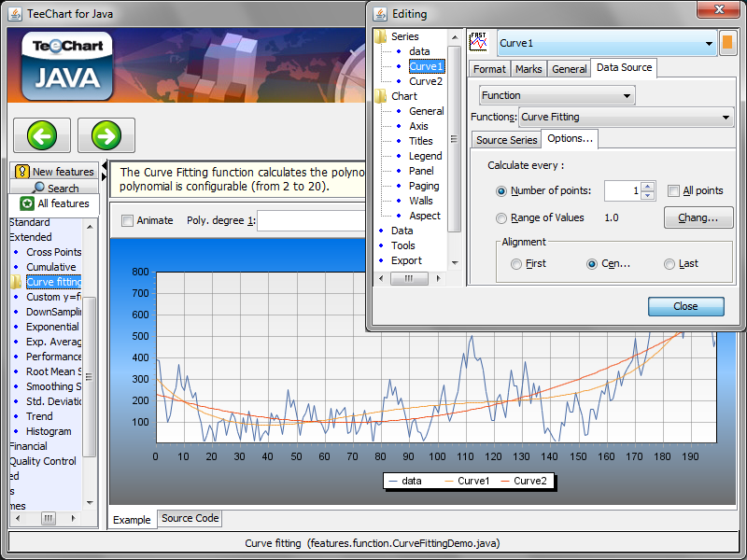Click the Curve fitting folder icon
The height and width of the screenshot is (560, 747).
click(x=16, y=282)
